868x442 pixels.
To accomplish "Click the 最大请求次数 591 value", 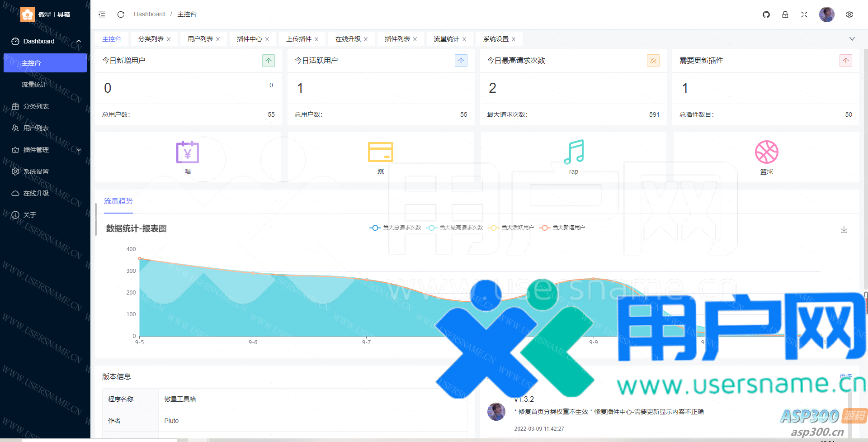I will (x=654, y=115).
